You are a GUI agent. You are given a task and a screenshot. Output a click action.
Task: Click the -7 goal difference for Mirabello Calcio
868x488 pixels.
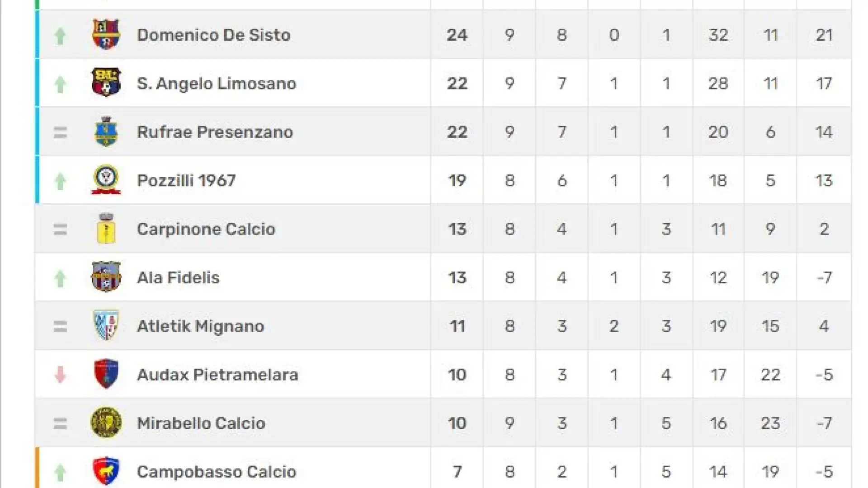coord(824,423)
